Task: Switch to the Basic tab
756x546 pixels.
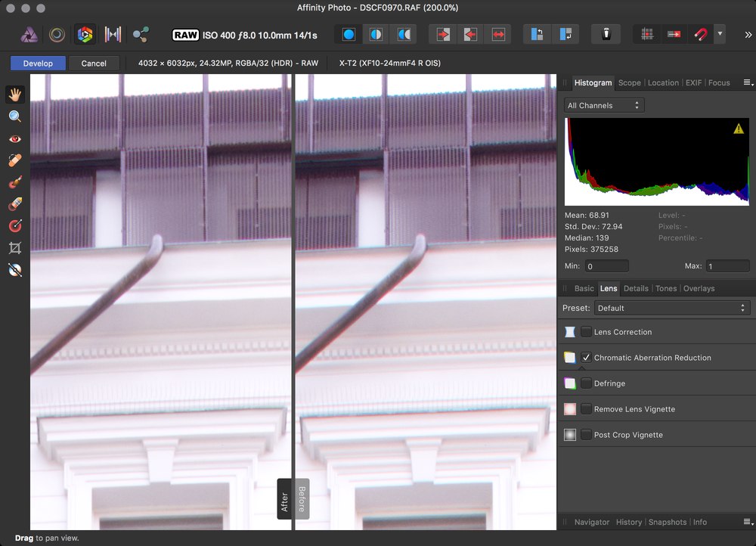Action: click(584, 288)
